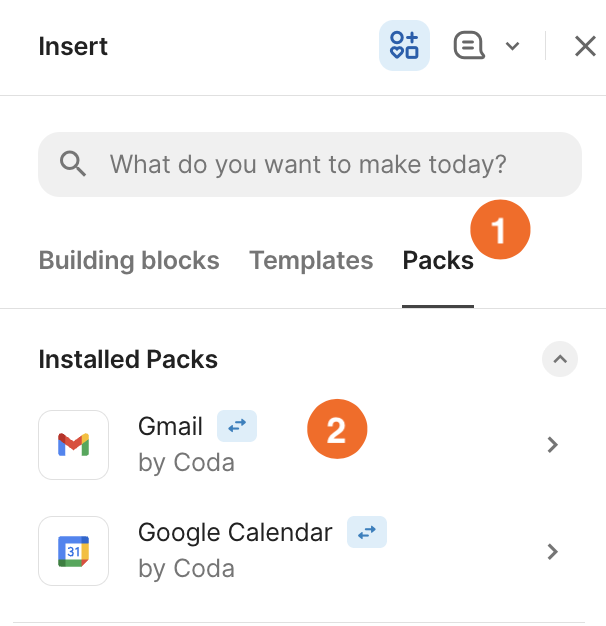Switch to the Building blocks tab
This screenshot has width=606, height=626.
129,261
